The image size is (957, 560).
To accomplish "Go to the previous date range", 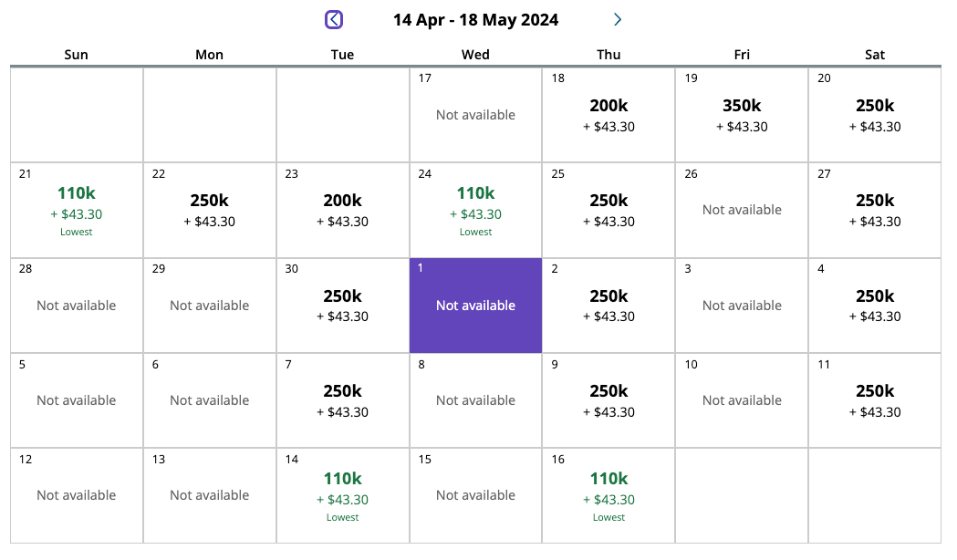I will pos(334,19).
